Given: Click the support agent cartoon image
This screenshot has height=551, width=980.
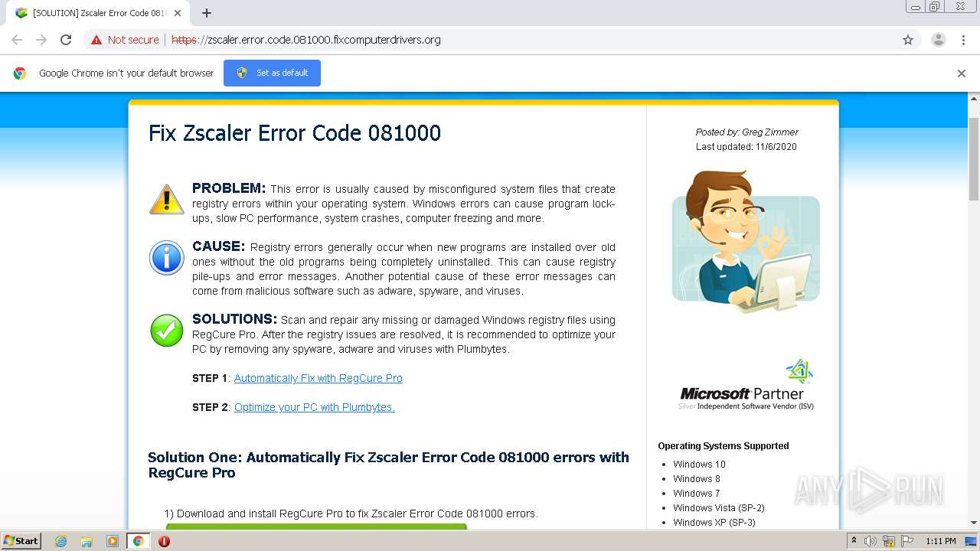Looking at the screenshot, I should pyautogui.click(x=746, y=241).
